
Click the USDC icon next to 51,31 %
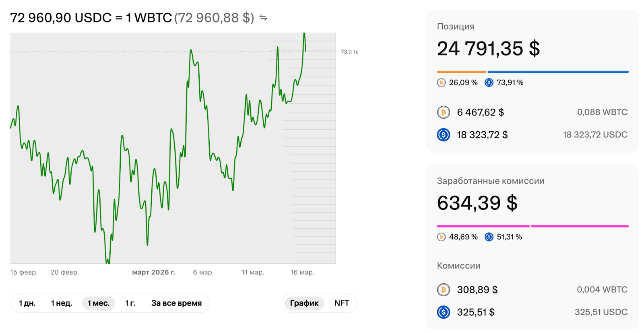point(489,237)
